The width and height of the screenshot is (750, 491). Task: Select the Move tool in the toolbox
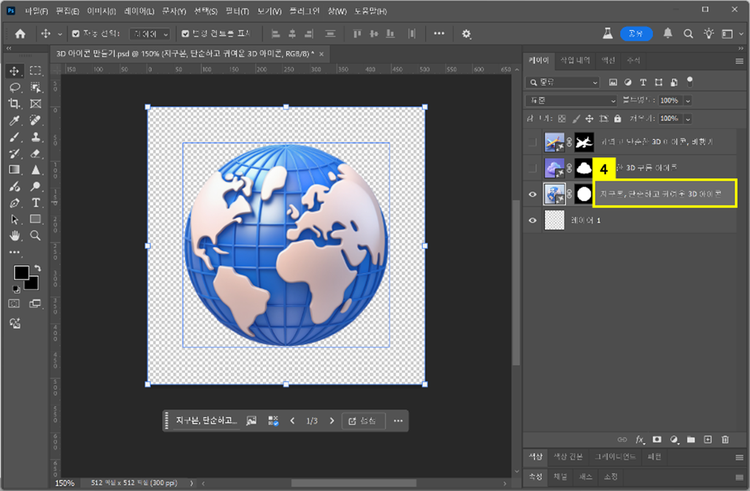(x=15, y=71)
